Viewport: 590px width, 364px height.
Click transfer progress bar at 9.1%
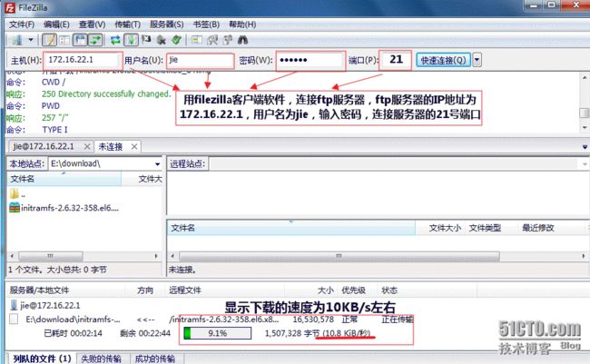[218, 333]
